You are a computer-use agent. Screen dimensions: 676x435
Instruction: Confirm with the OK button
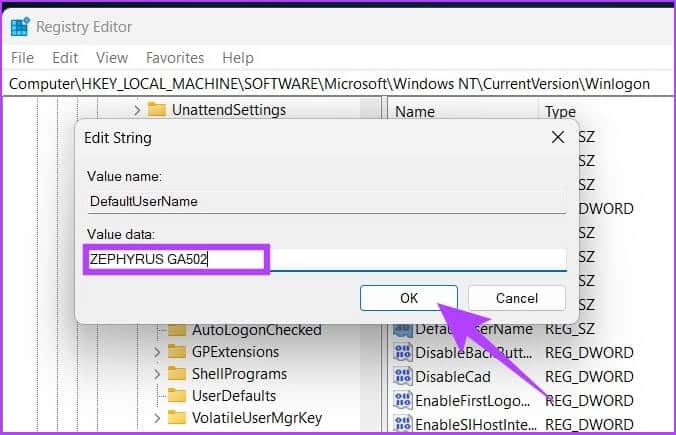(409, 298)
